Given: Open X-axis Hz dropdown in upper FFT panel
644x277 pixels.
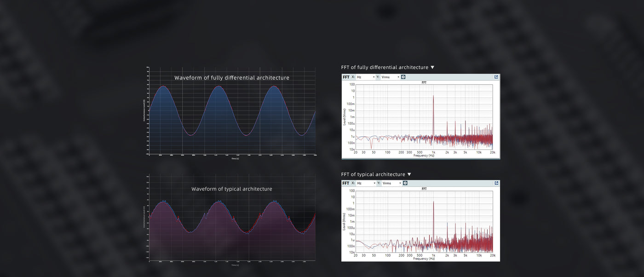Looking at the screenshot, I should tap(366, 77).
